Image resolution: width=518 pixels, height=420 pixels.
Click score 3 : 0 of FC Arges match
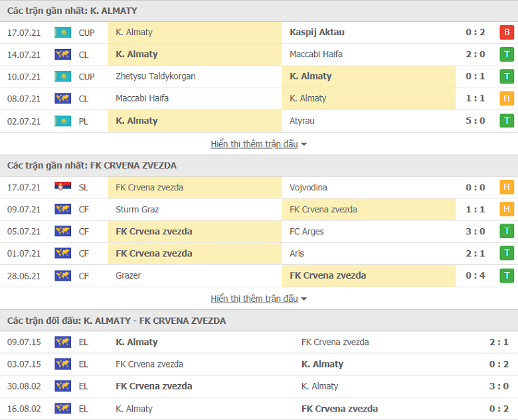475,231
